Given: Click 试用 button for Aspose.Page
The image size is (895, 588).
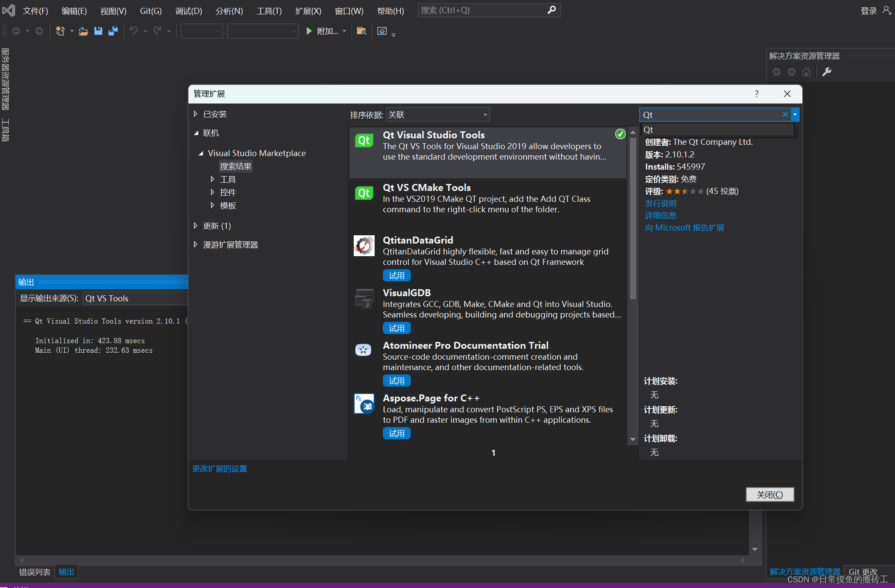Looking at the screenshot, I should click(396, 434).
